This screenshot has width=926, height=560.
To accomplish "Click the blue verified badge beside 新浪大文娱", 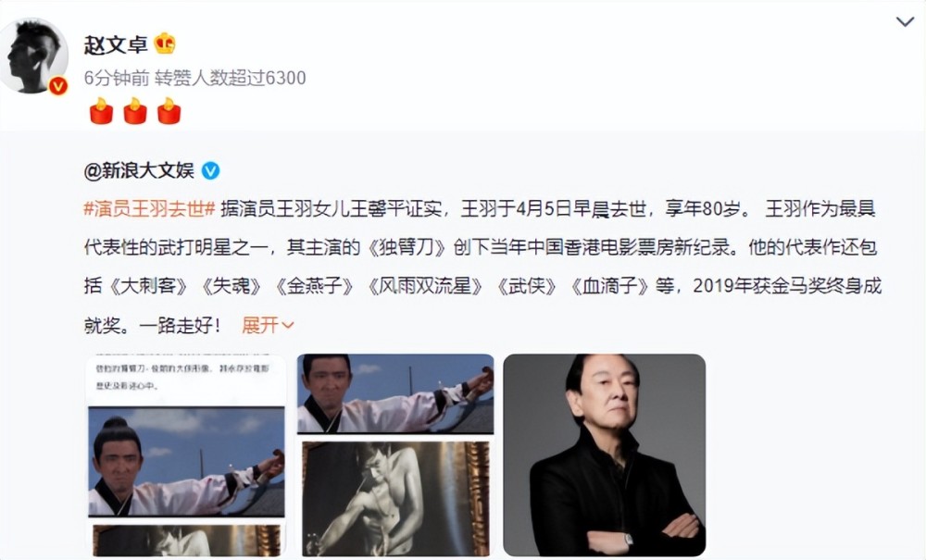I will click(x=211, y=171).
